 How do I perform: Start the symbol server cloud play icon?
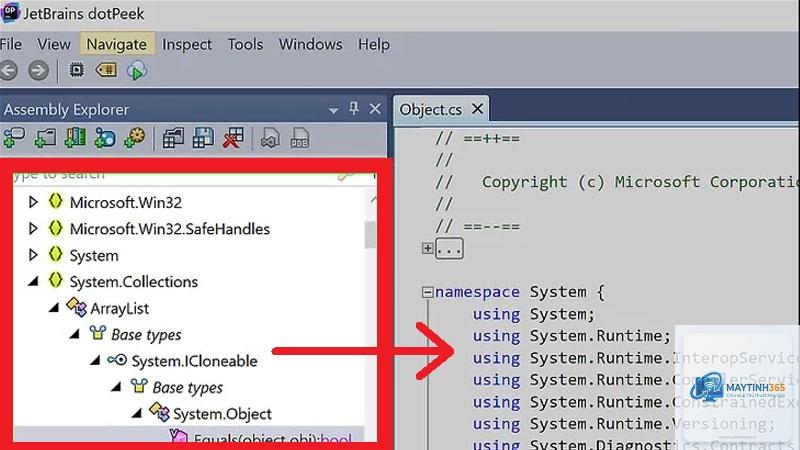point(137,70)
